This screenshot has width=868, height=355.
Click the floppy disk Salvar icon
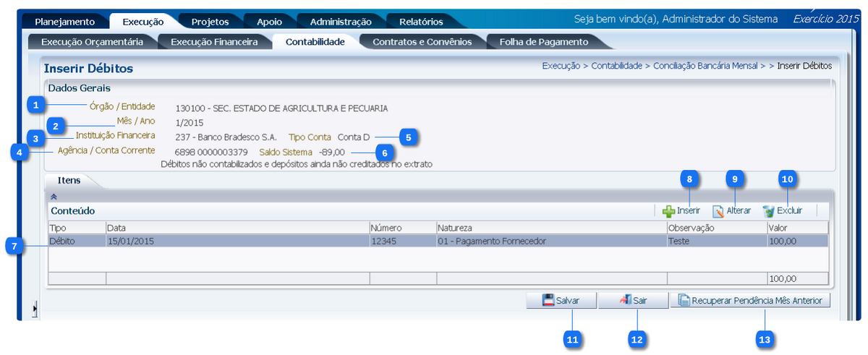click(x=548, y=300)
